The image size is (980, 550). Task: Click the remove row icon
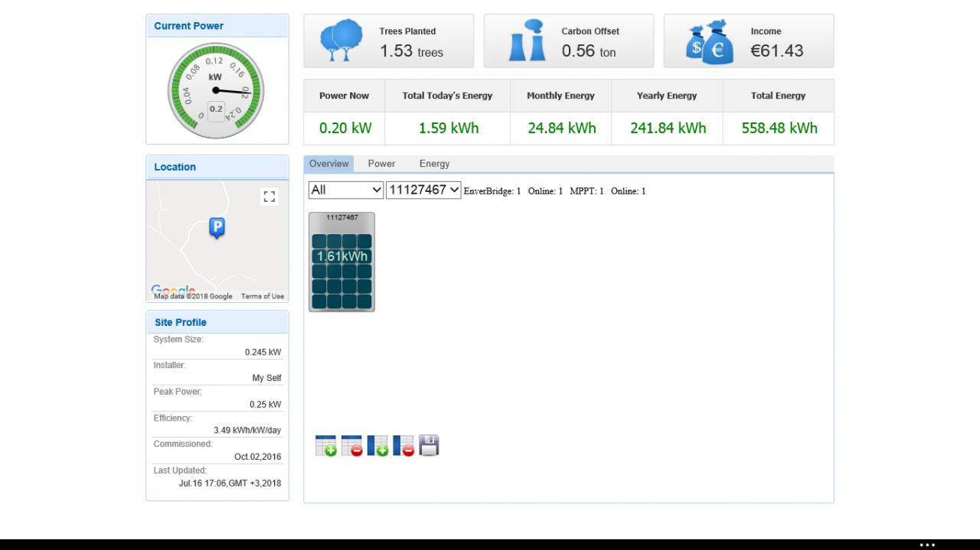[x=352, y=446]
